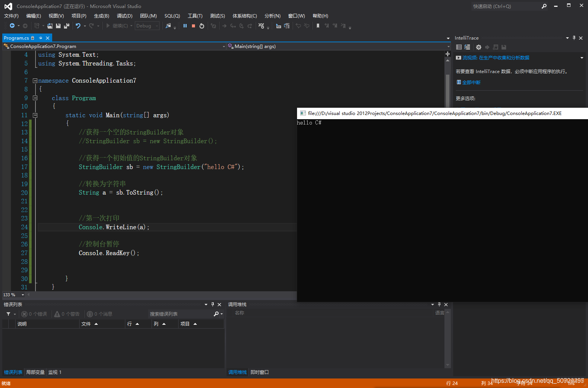Viewport: 588px width, 388px height.
Task: Open the error list filter funnel icon
Action: (x=8, y=314)
